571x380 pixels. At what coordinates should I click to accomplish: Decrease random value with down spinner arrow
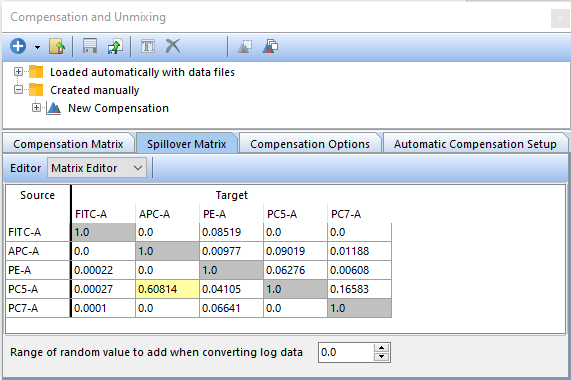click(x=381, y=357)
